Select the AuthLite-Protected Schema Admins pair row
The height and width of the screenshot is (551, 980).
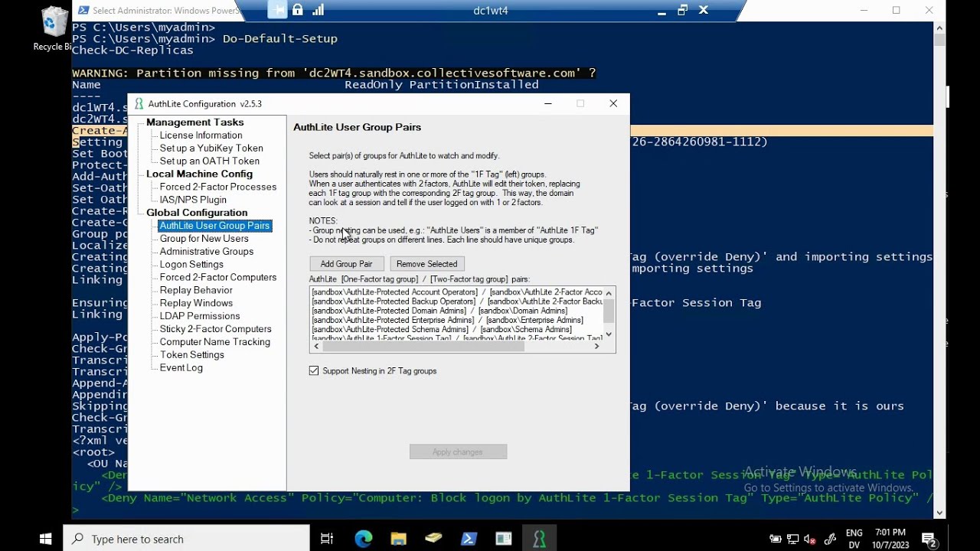456,329
